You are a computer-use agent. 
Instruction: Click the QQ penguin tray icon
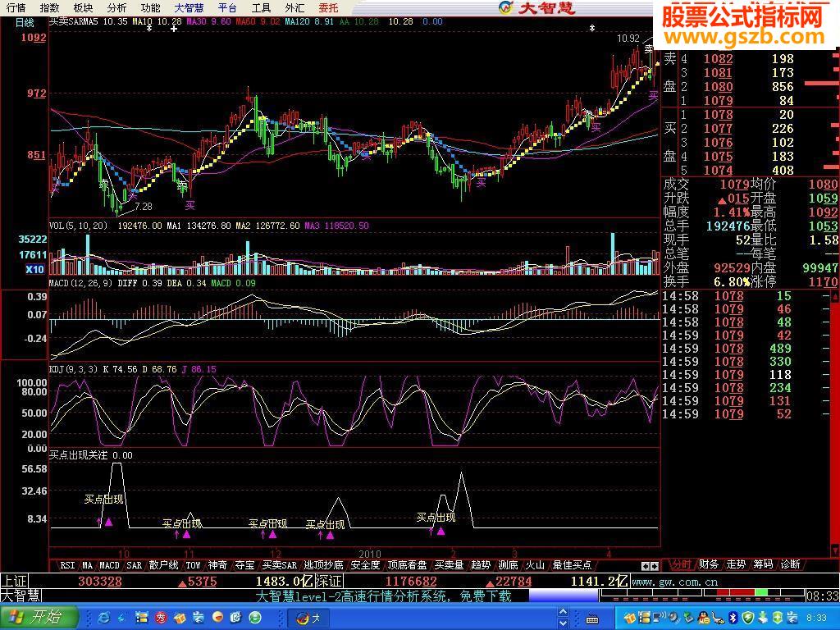(703, 618)
